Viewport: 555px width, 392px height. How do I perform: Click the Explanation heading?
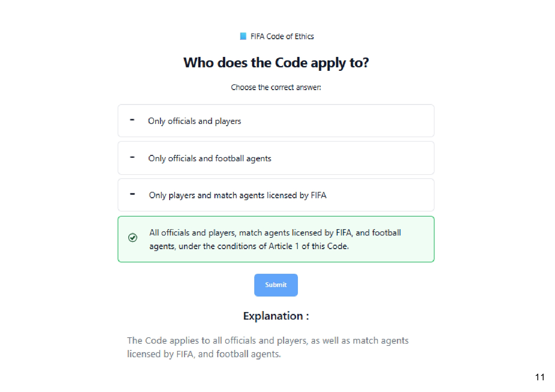pyautogui.click(x=276, y=316)
